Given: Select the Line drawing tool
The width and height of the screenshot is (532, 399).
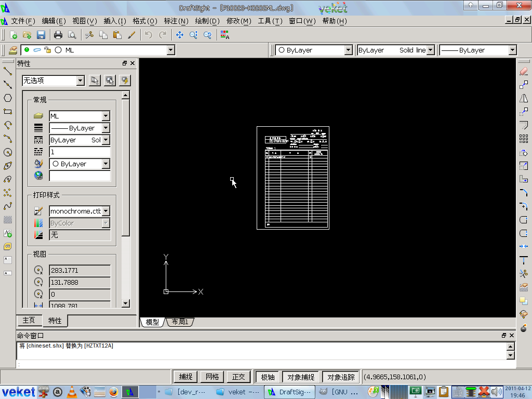Looking at the screenshot, I should (8, 71).
